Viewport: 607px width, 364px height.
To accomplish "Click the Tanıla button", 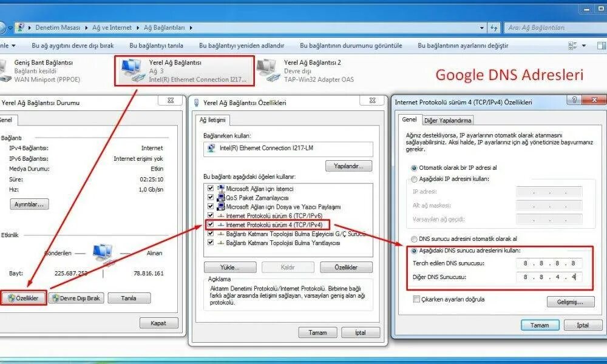I will pos(129,298).
